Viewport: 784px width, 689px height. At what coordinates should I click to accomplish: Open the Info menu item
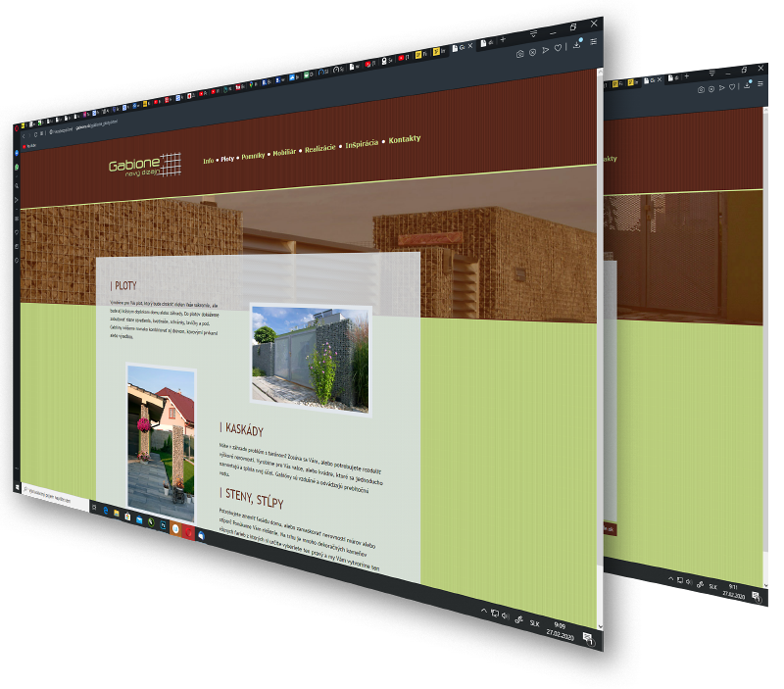[208, 161]
